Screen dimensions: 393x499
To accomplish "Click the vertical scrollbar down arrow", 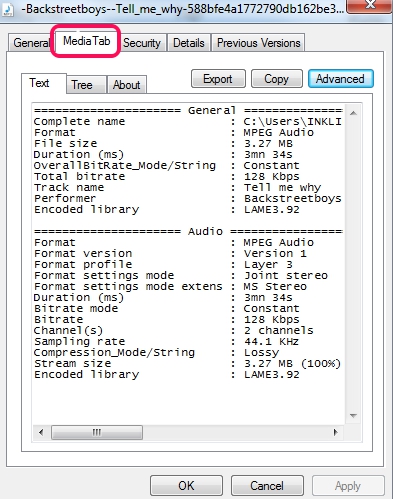I will [353, 416].
